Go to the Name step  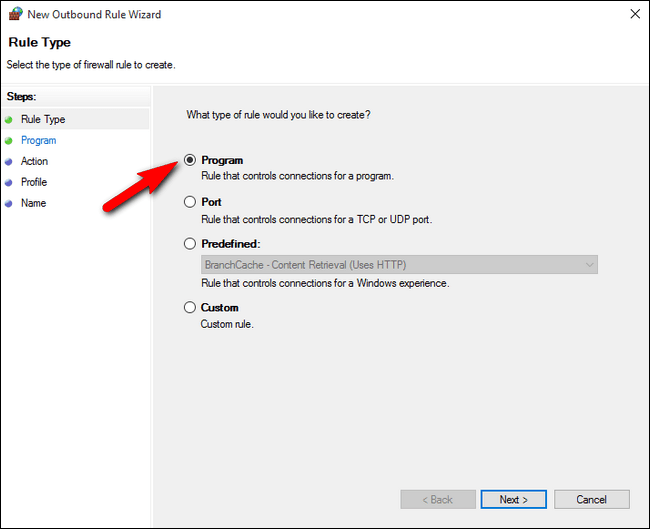tap(33, 204)
